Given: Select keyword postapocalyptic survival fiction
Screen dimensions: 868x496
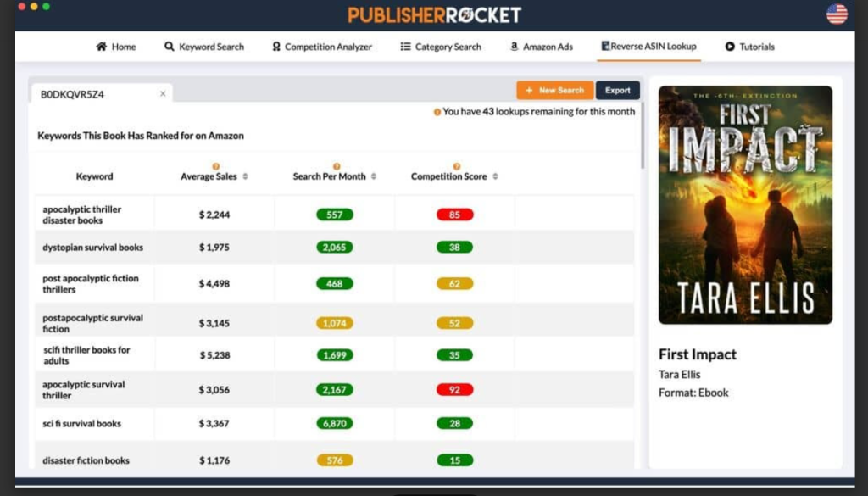Looking at the screenshot, I should pyautogui.click(x=93, y=323).
